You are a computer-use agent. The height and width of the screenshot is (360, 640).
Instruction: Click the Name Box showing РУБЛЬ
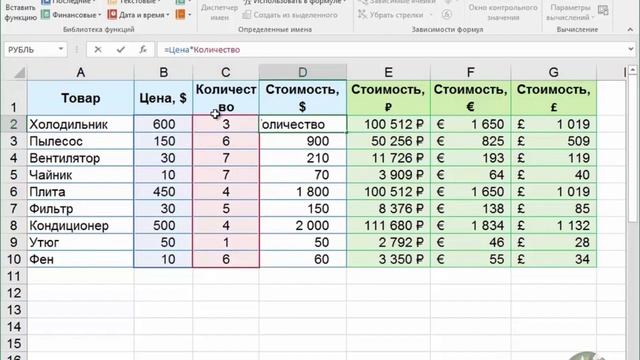point(31,50)
